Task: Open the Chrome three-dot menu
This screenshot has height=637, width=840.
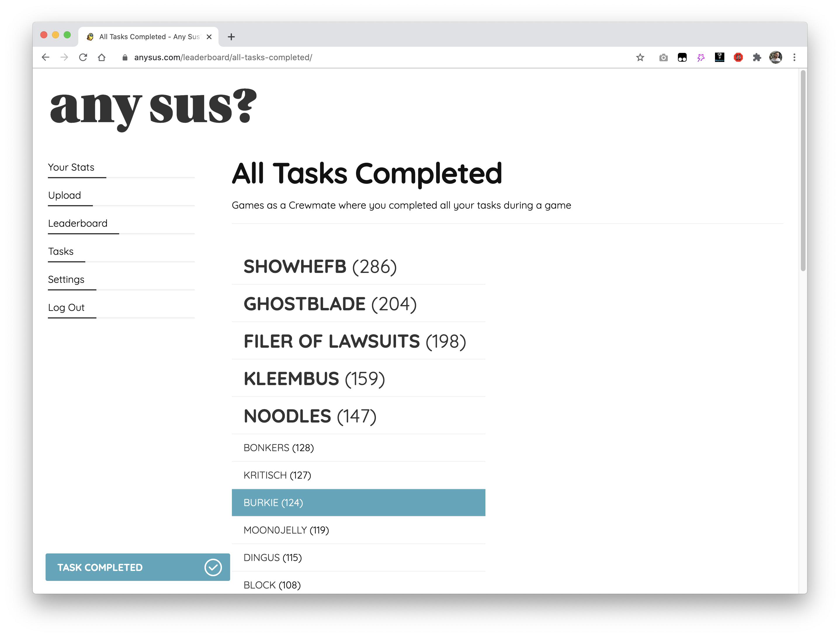Action: [794, 57]
